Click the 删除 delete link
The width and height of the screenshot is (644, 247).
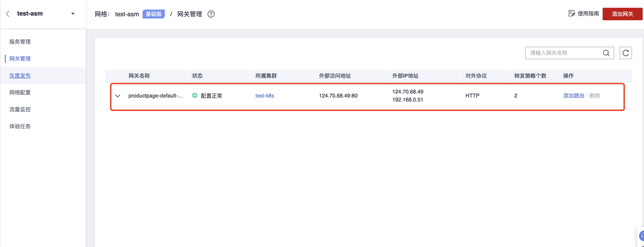[595, 96]
